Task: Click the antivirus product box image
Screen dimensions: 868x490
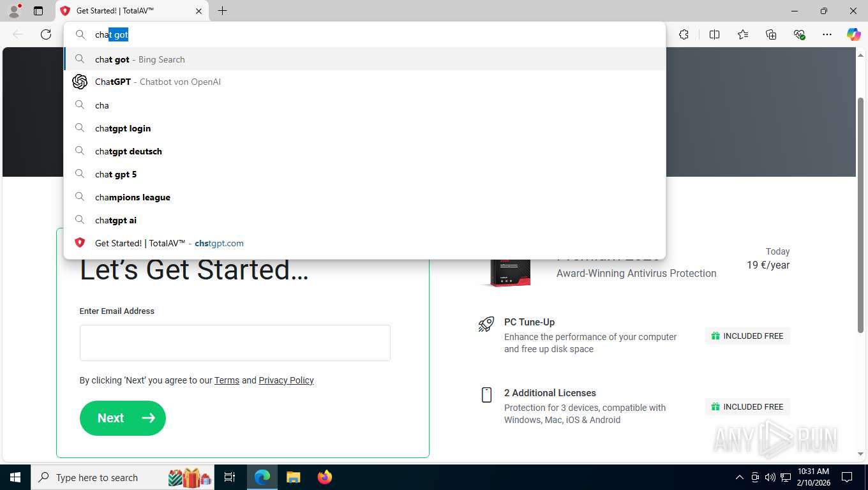Action: (x=509, y=272)
